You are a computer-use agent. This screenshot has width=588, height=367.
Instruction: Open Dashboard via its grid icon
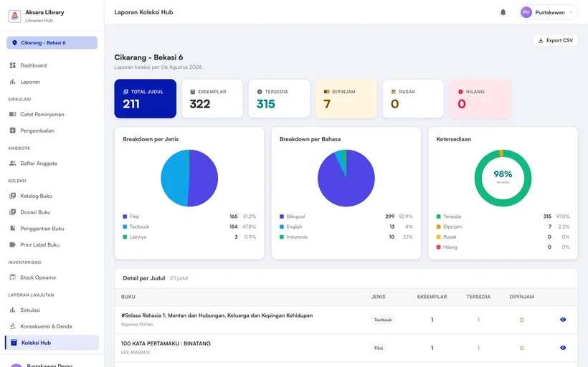[12, 65]
